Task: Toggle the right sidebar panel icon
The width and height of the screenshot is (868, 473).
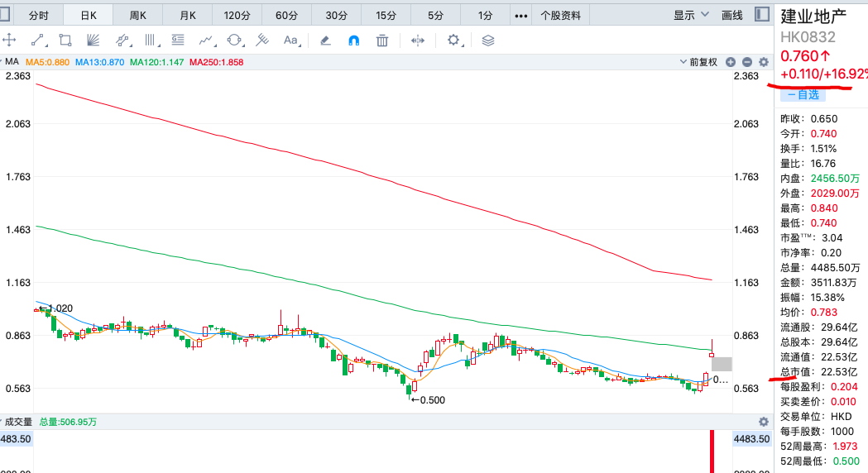Action: coord(762,14)
